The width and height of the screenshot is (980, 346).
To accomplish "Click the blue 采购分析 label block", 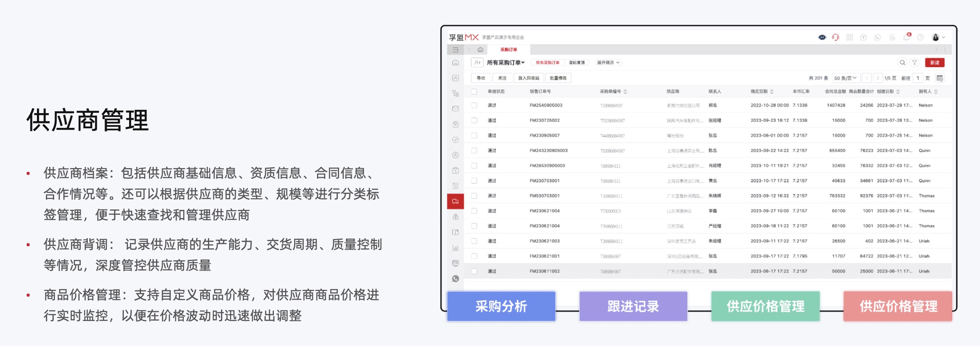I will coord(501,306).
